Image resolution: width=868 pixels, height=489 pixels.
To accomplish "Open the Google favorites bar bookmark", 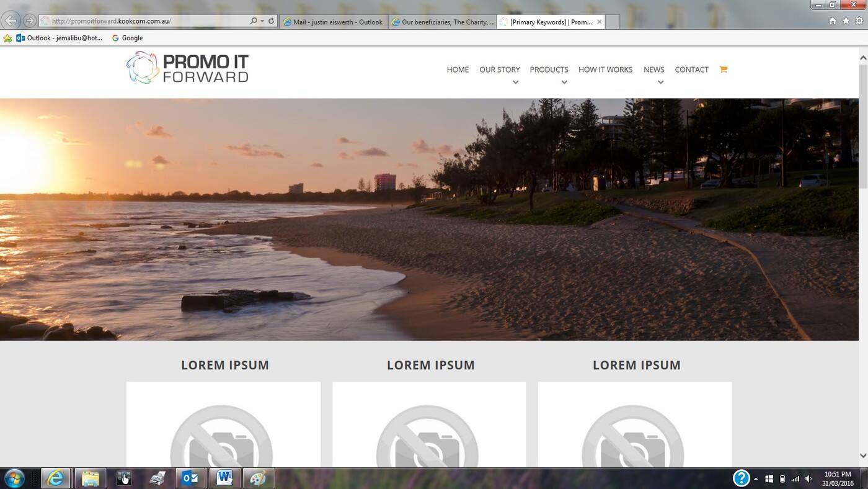I will pyautogui.click(x=127, y=38).
